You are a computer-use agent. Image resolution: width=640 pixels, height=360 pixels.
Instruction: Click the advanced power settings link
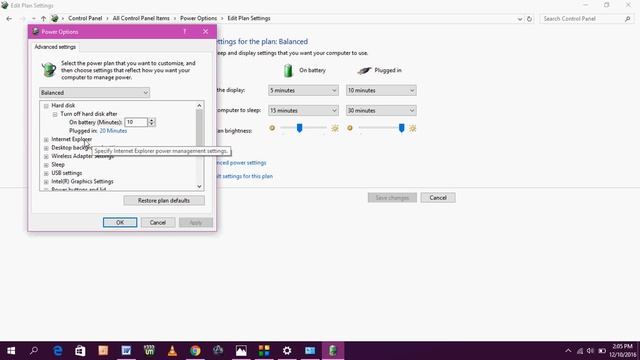point(241,163)
